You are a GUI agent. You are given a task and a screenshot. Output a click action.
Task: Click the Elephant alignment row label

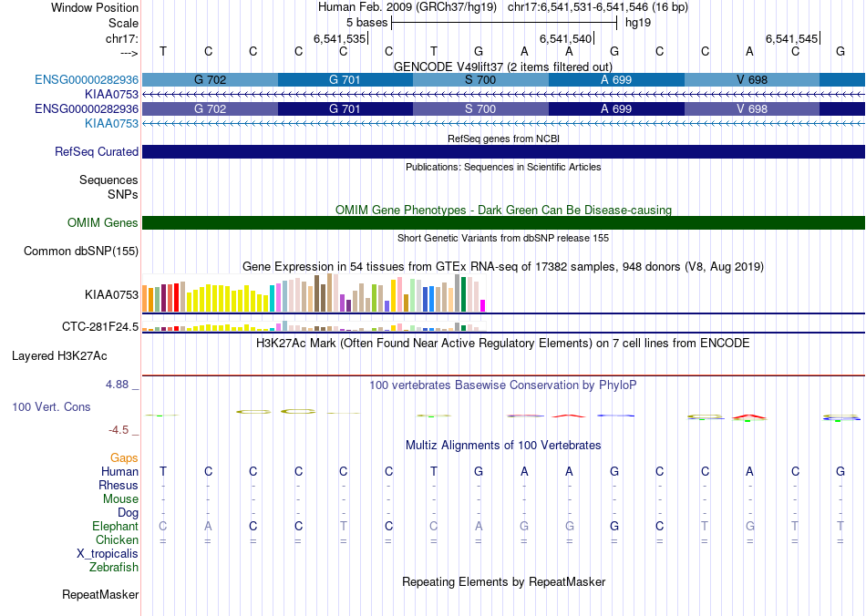[116, 526]
